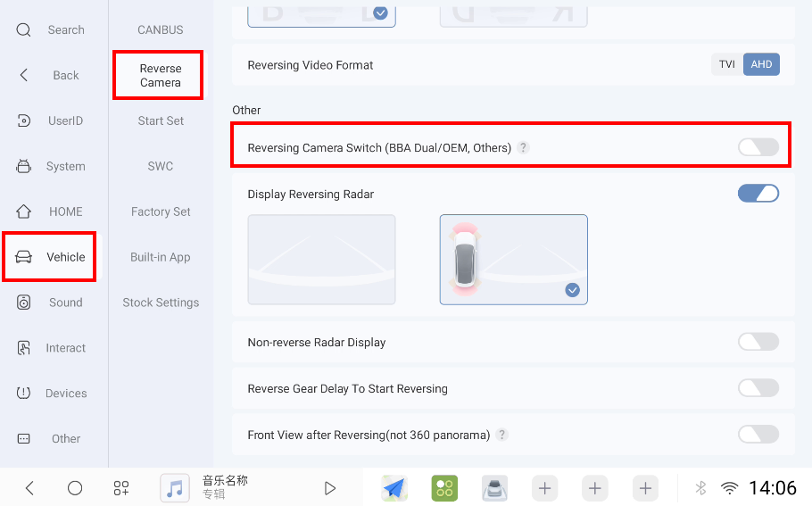The width and height of the screenshot is (812, 506).
Task: Enable Front View after Reversing toggle
Action: [x=758, y=434]
